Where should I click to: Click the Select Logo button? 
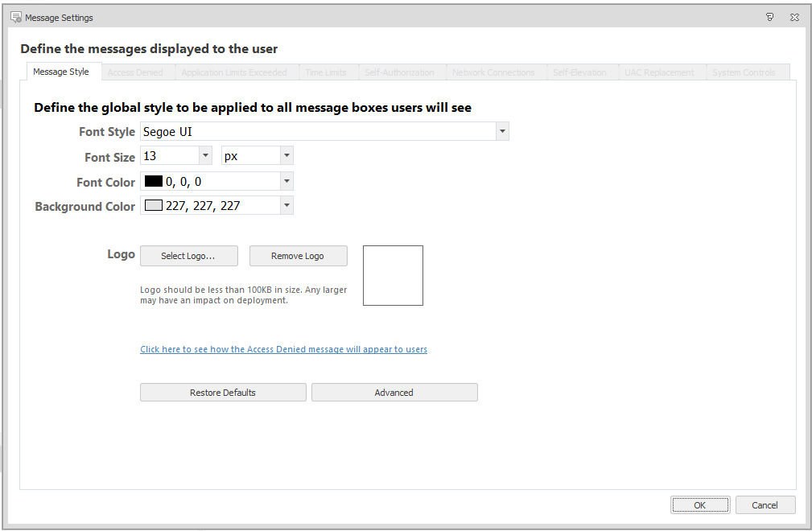188,255
